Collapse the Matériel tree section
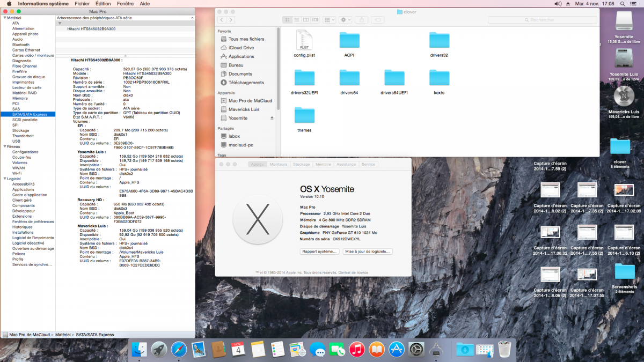 click(5, 18)
